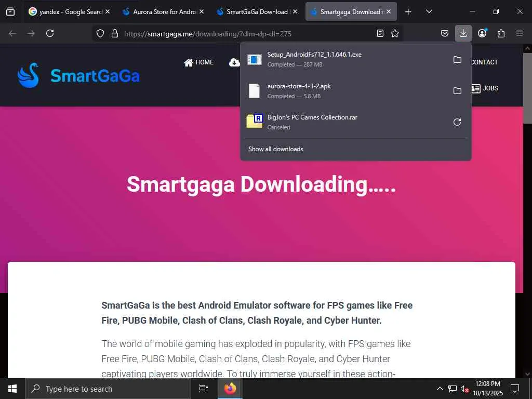
Task: Focus the Type here to search box
Action: [x=108, y=389]
